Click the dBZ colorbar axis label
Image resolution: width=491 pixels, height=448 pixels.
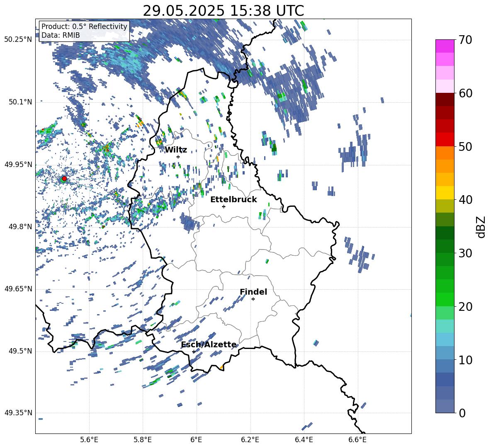481,227
